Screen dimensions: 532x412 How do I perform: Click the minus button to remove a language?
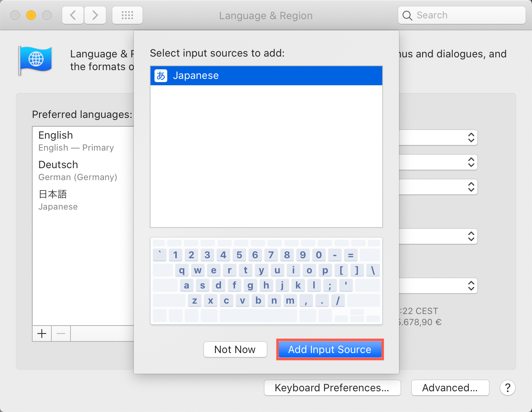point(61,334)
